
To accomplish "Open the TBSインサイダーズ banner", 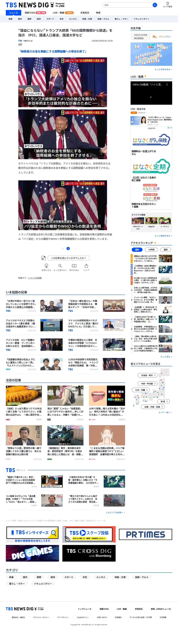I will coord(32,534).
